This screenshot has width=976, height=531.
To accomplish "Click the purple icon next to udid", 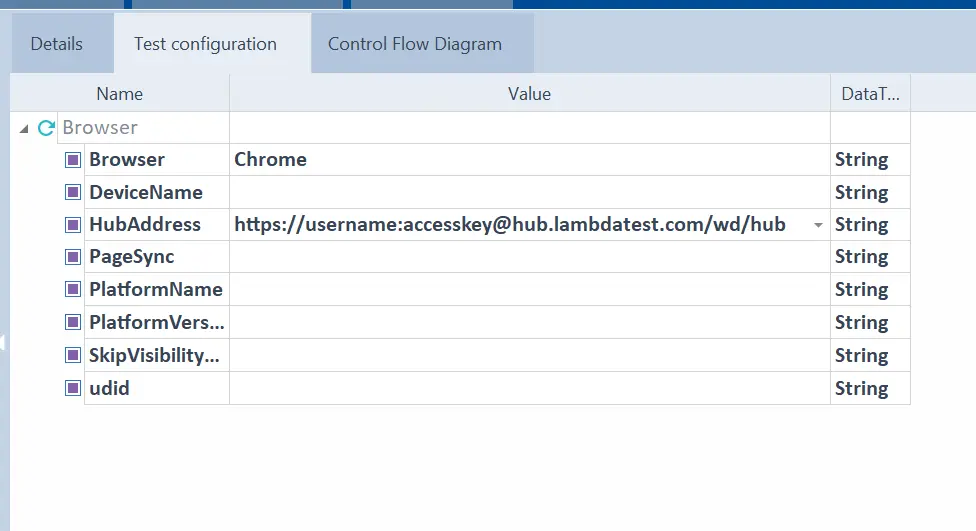I will [73, 388].
